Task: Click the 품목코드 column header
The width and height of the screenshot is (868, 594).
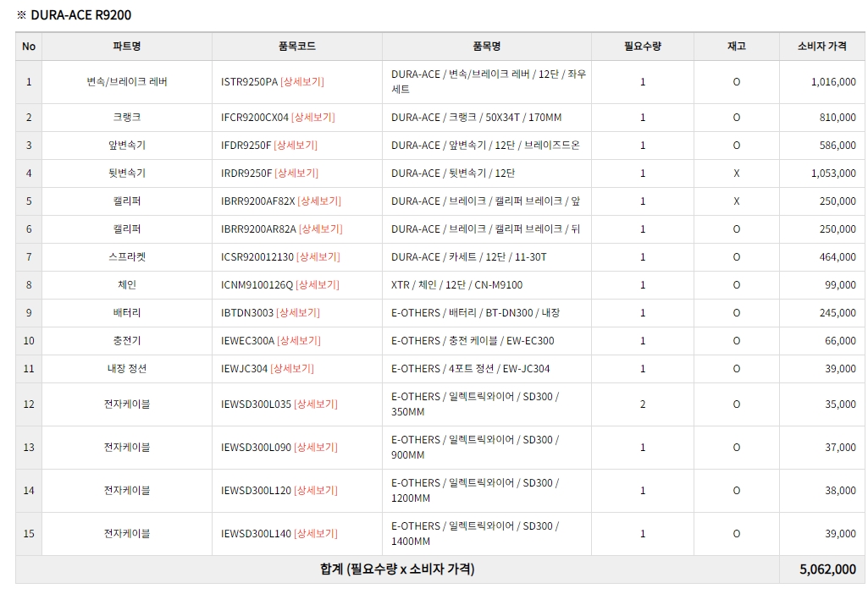Action: 296,47
